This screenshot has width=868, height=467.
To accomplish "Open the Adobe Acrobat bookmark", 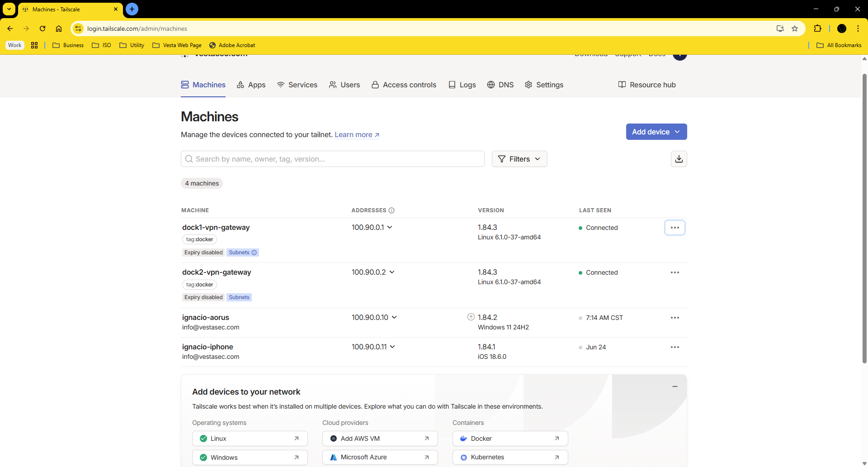I will coord(232,45).
